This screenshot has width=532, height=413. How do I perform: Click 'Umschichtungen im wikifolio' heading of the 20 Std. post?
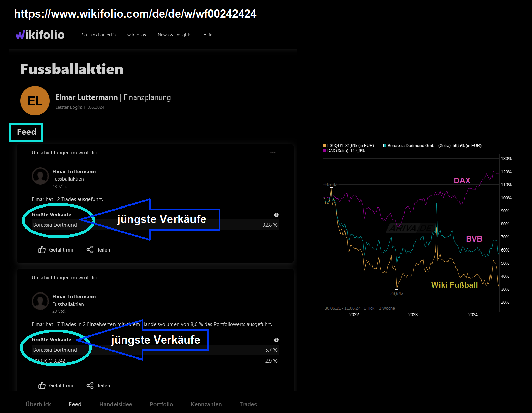(x=64, y=278)
